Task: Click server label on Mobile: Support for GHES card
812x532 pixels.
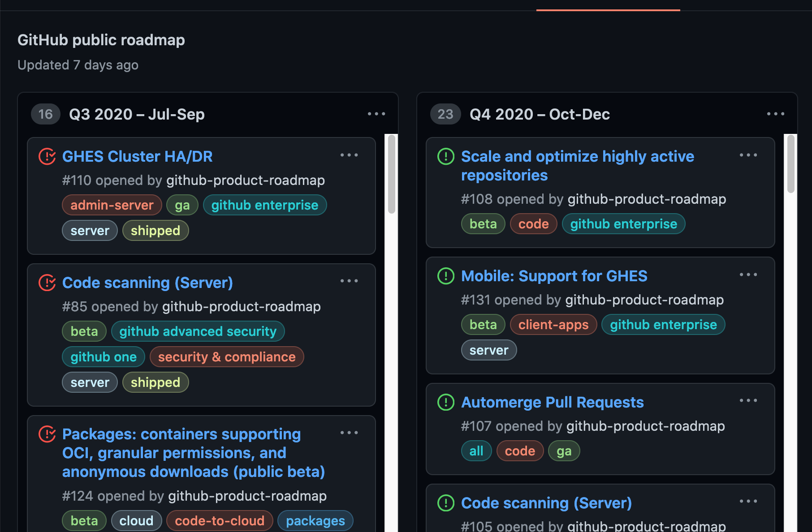Action: coord(489,350)
